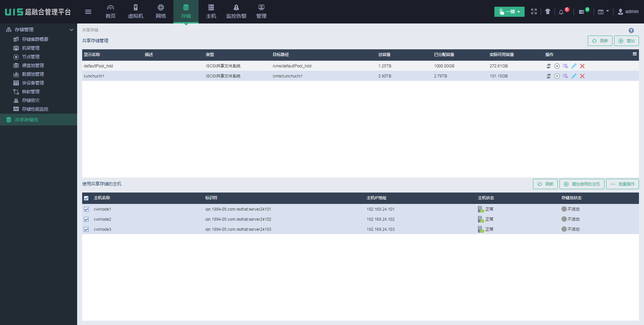Open 存储容灾 in the sidebar
Image resolution: width=644 pixels, height=325 pixels.
[31, 100]
